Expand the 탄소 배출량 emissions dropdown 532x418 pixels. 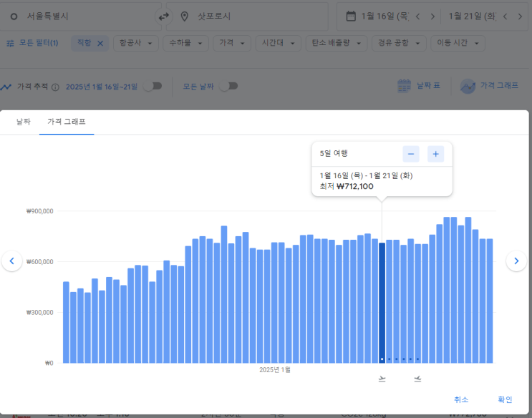pyautogui.click(x=337, y=43)
